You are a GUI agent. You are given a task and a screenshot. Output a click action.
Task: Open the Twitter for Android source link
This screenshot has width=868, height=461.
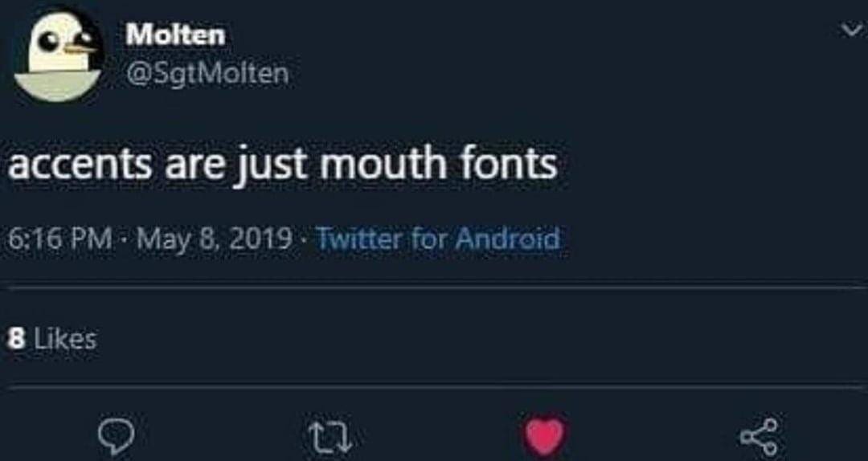pyautogui.click(x=438, y=239)
